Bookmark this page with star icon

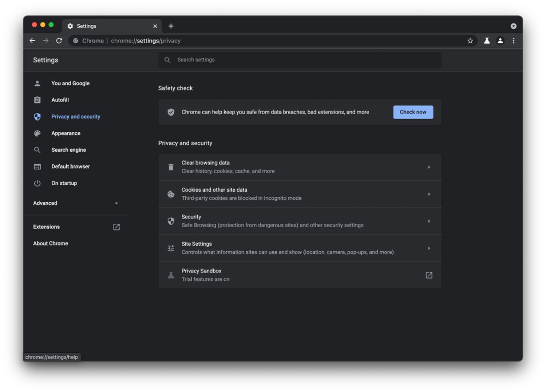click(x=470, y=41)
